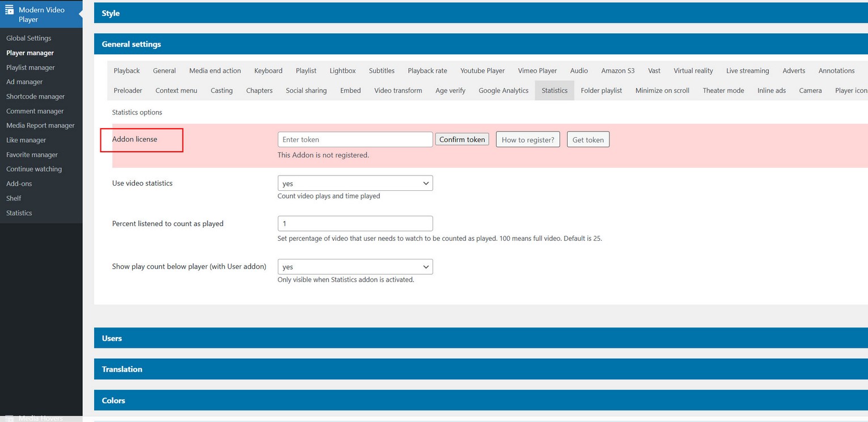Navigate to Playlist manager in sidebar
This screenshot has width=868, height=422.
pos(31,67)
